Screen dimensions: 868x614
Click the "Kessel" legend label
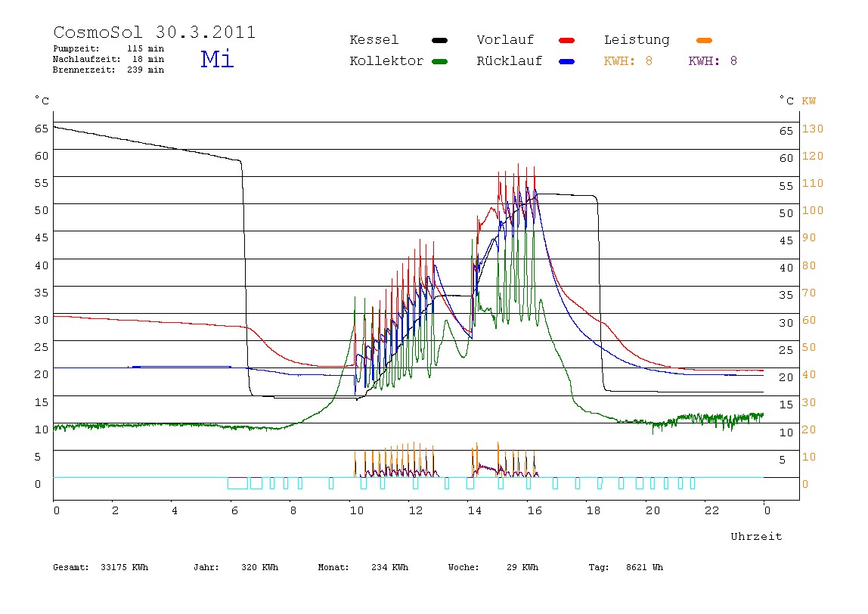tap(374, 40)
